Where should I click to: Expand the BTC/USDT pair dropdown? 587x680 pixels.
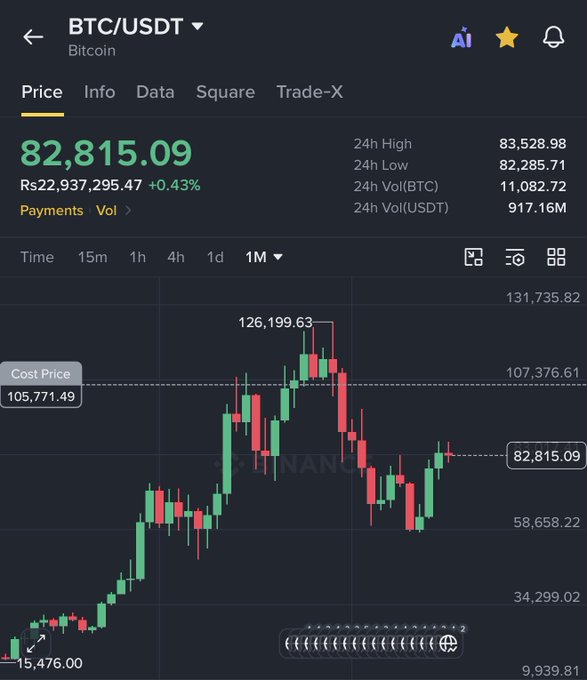click(197, 26)
